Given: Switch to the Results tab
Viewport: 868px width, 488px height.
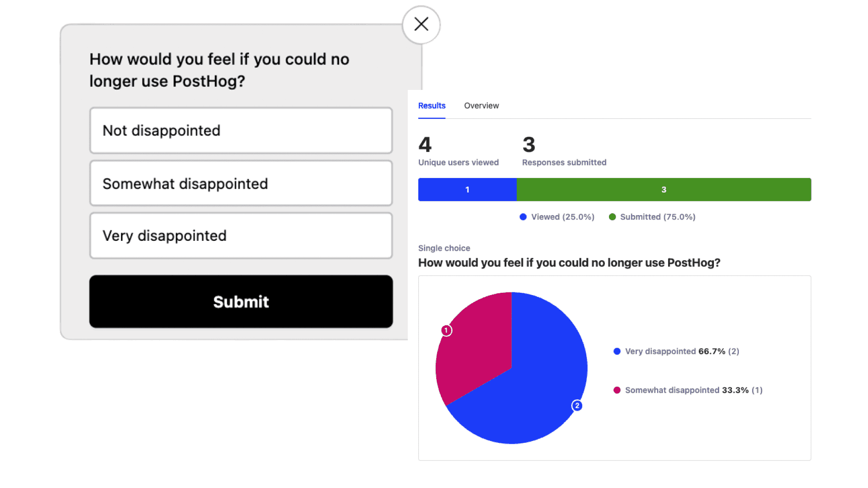Looking at the screenshot, I should coord(432,106).
